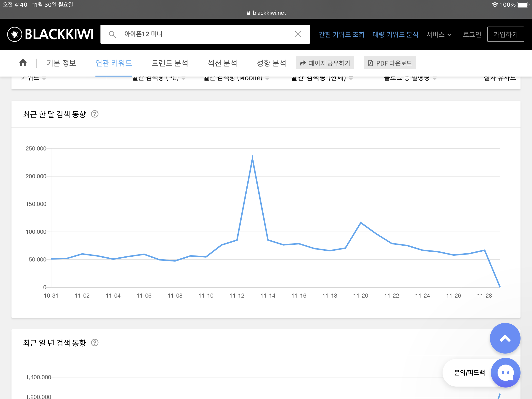The image size is (532, 399).
Task: Click the 가입하기 sign-up button
Action: (505, 34)
